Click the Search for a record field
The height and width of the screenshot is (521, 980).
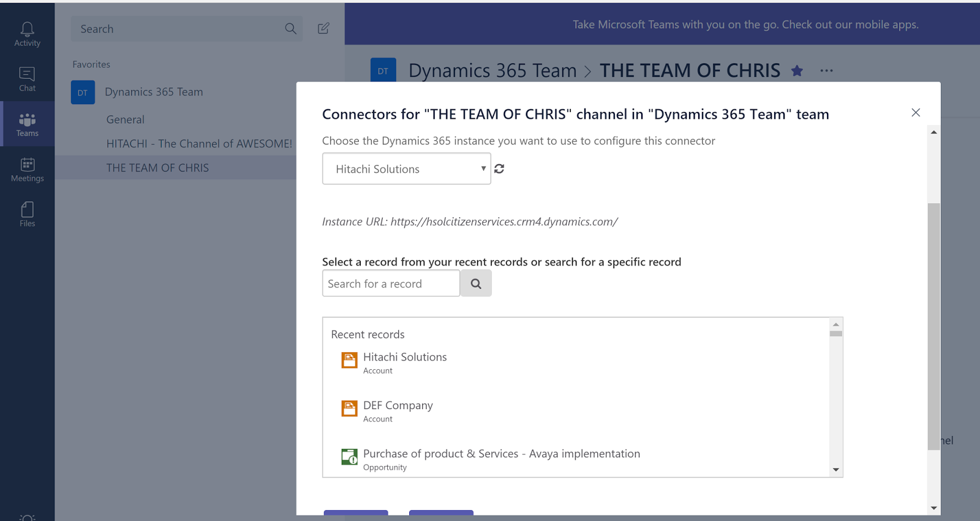pos(391,283)
